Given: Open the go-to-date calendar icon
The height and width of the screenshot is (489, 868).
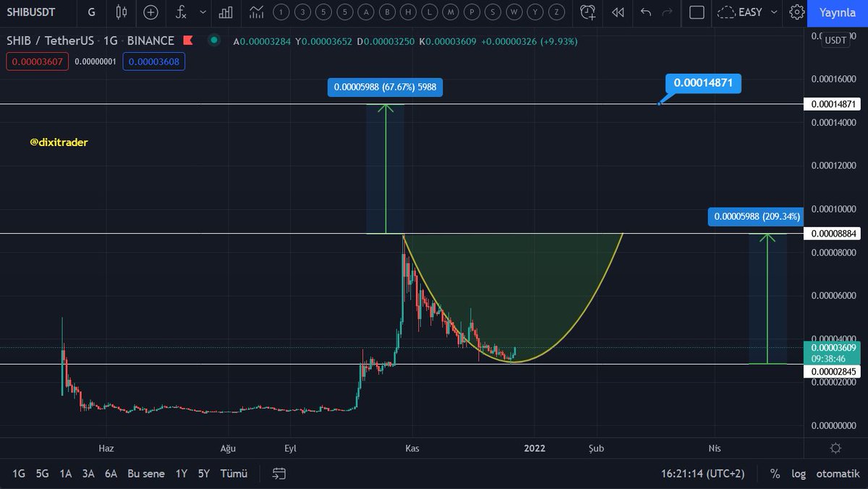Looking at the screenshot, I should click(278, 473).
